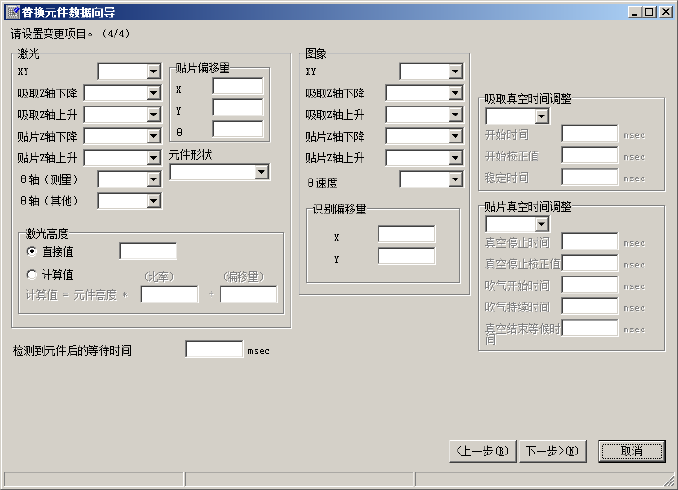Proceed with 下一步>(N) button

click(553, 451)
